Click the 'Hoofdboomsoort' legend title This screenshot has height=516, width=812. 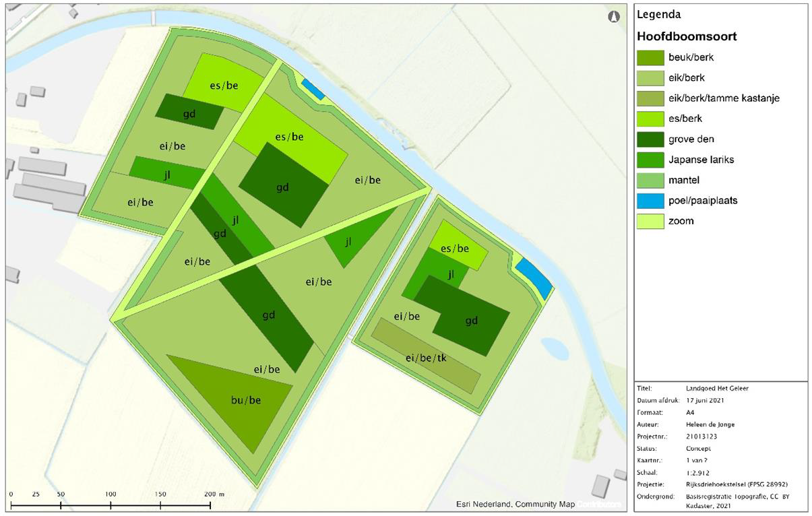coord(687,36)
